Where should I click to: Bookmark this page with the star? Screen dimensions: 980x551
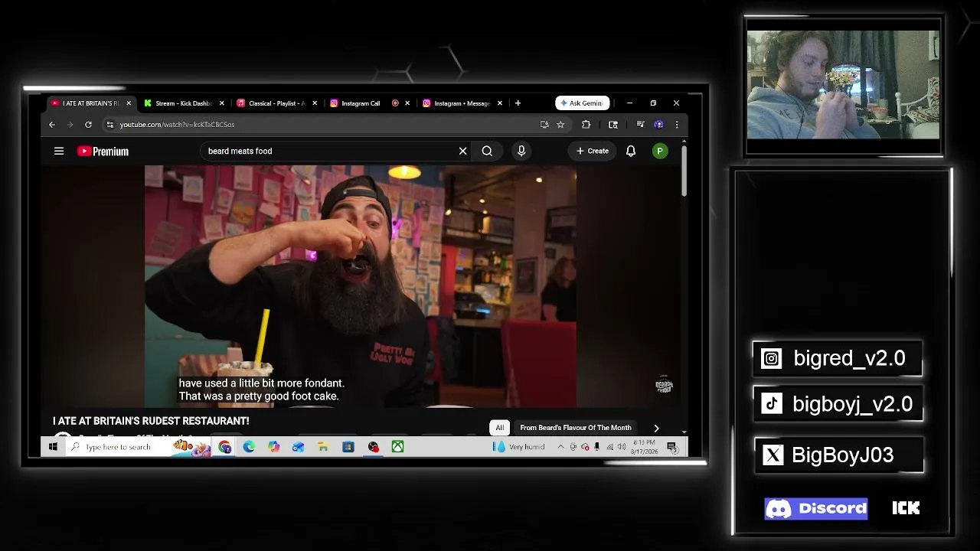[560, 125]
